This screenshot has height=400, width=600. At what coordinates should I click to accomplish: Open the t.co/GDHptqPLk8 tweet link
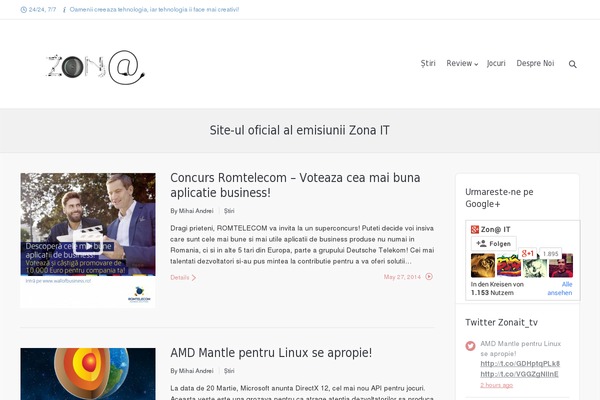[x=520, y=364]
